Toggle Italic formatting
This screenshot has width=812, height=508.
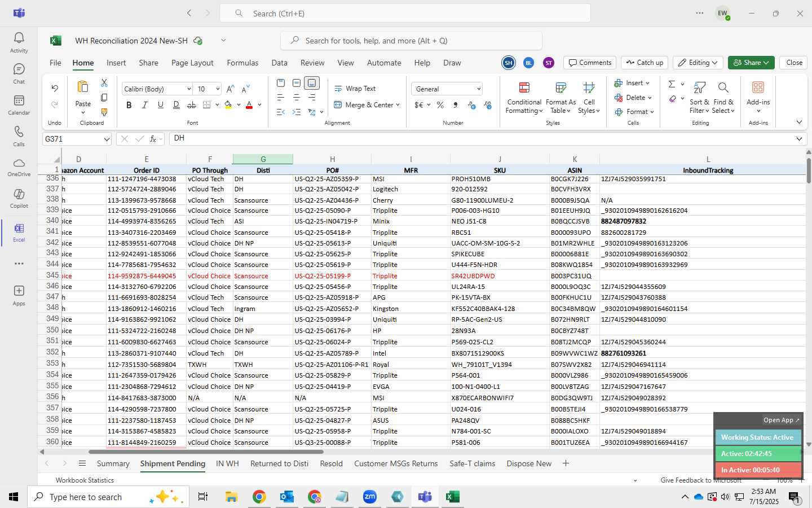[x=145, y=105]
